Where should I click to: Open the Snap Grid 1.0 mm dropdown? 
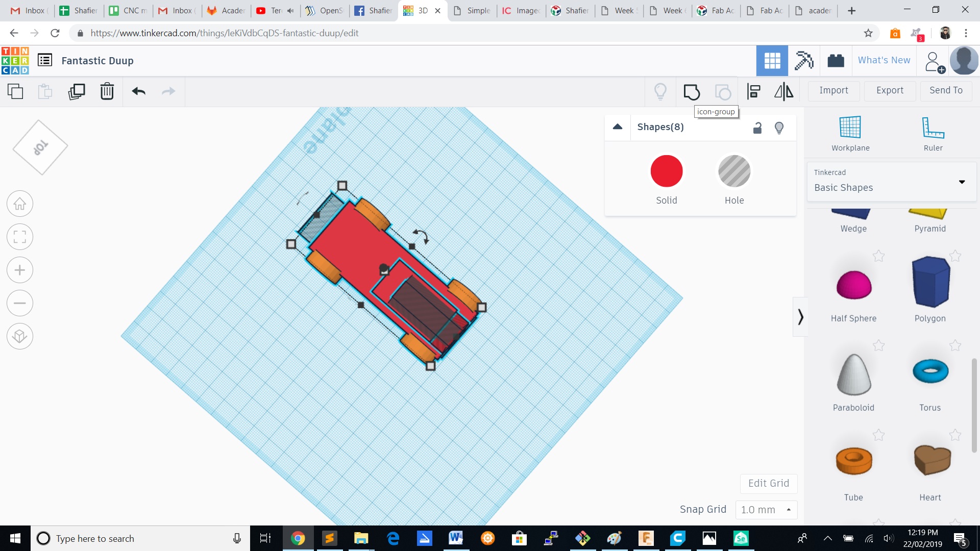766,510
